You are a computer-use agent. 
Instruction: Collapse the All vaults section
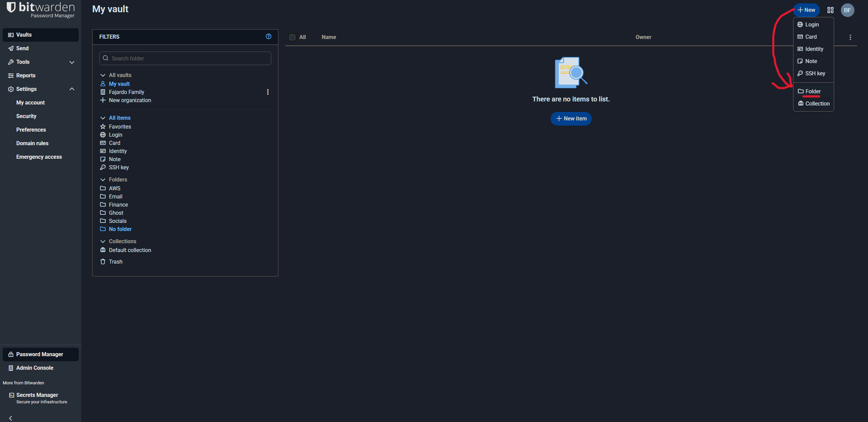click(x=103, y=75)
